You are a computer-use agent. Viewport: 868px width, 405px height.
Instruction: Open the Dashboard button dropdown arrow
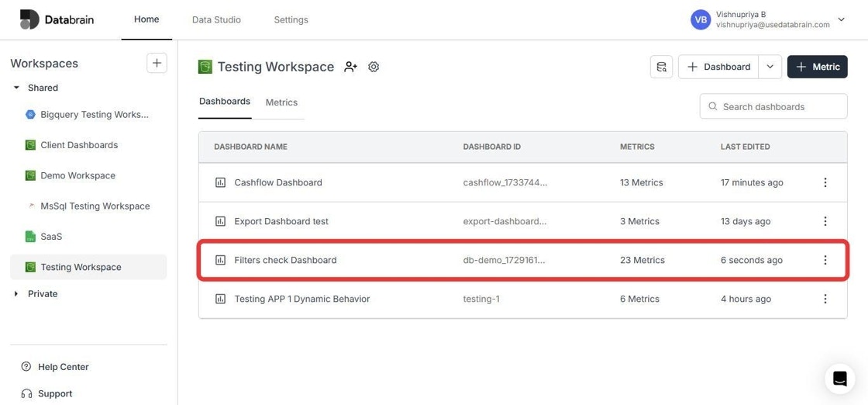770,67
